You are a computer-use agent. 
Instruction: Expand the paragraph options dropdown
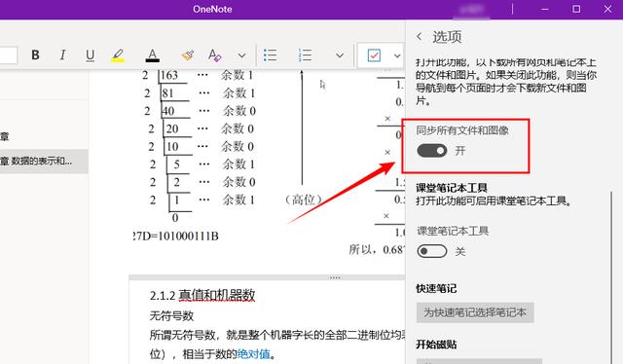[x=340, y=55]
